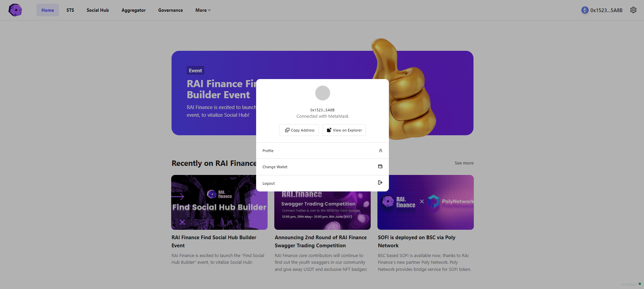Viewport: 644px width, 289px height.
Task: Click the Find Social Hub Builder event description
Action: click(218, 259)
